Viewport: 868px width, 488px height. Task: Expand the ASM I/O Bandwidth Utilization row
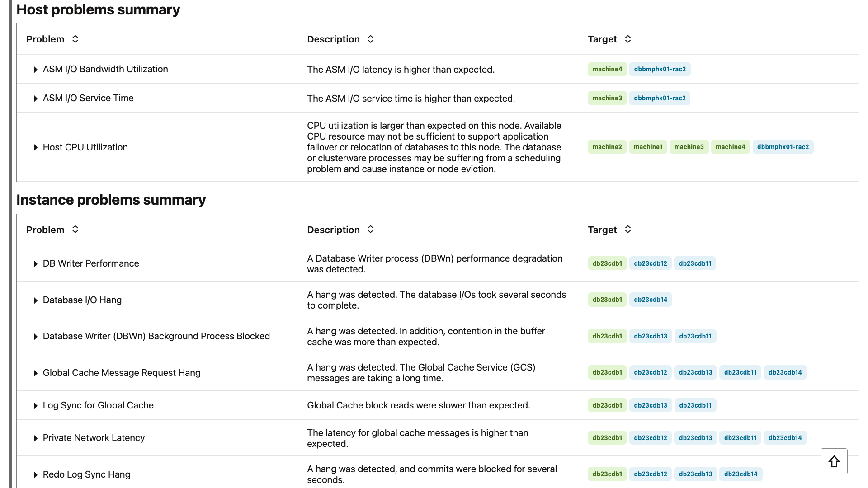tap(35, 69)
